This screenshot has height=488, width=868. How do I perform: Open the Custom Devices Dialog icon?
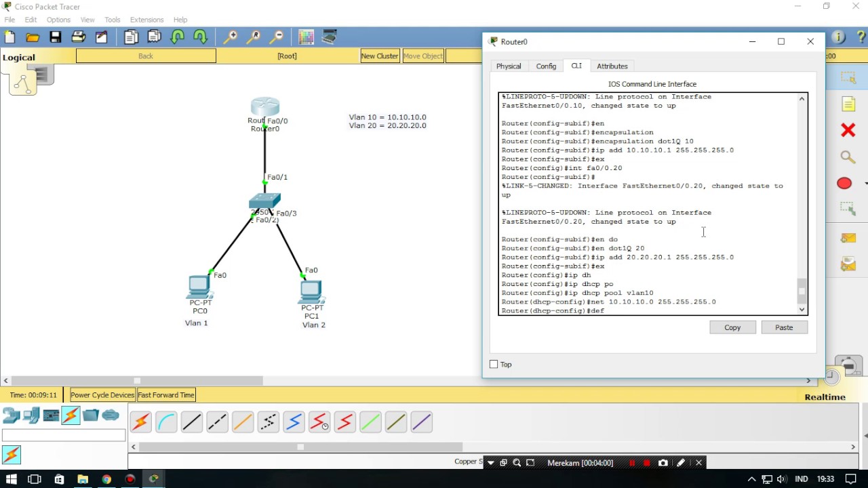pos(330,37)
